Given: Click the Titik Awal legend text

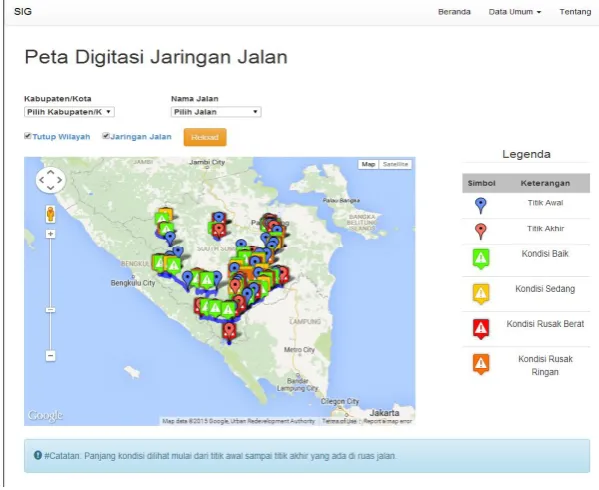Looking at the screenshot, I should click(545, 203).
